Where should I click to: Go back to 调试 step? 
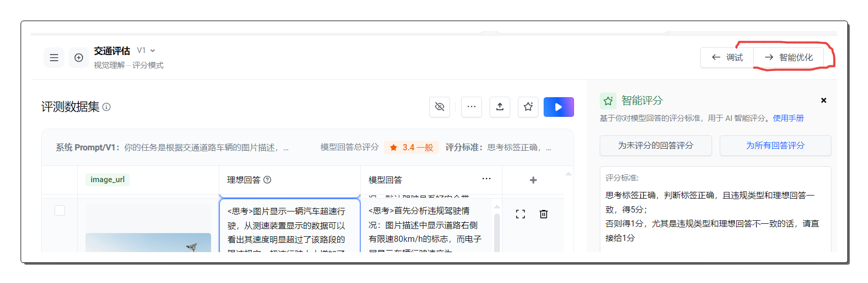(727, 57)
